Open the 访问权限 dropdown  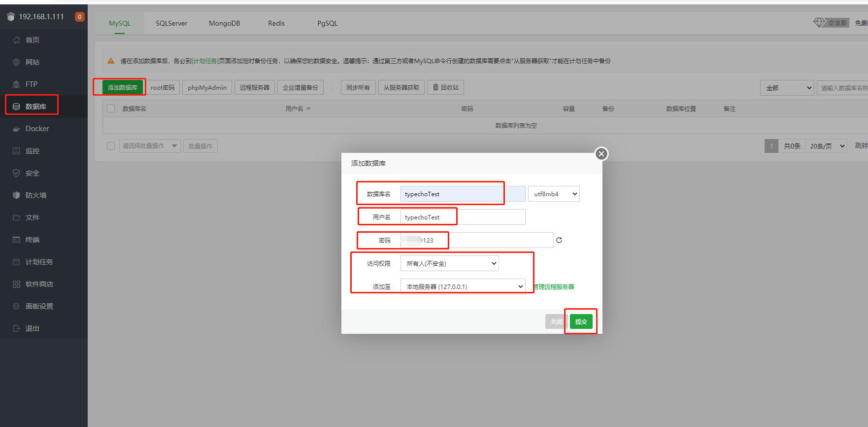[449, 263]
